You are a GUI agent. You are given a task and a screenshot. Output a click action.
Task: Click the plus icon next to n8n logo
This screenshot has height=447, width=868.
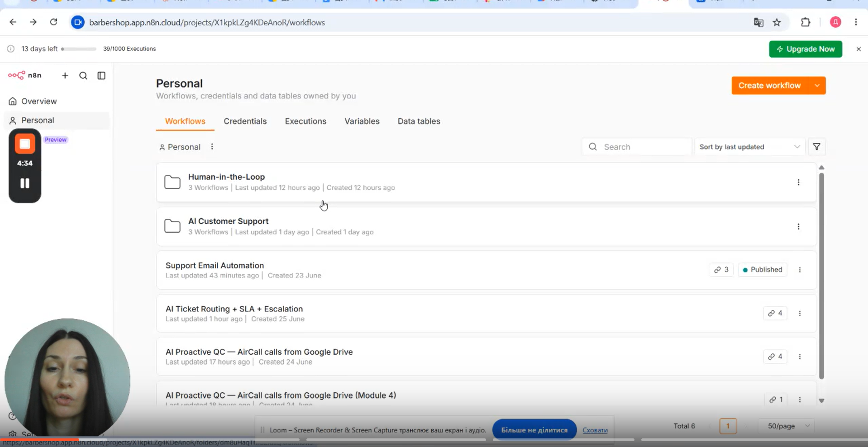[x=65, y=76]
